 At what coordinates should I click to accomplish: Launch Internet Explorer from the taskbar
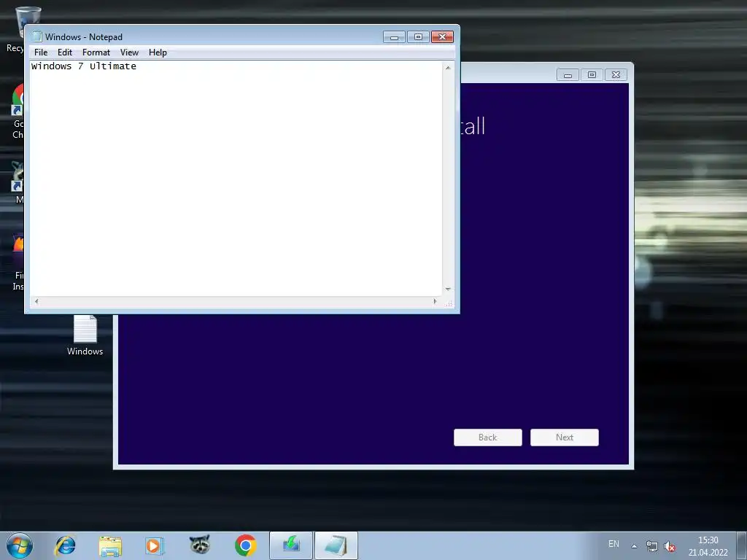[65, 545]
